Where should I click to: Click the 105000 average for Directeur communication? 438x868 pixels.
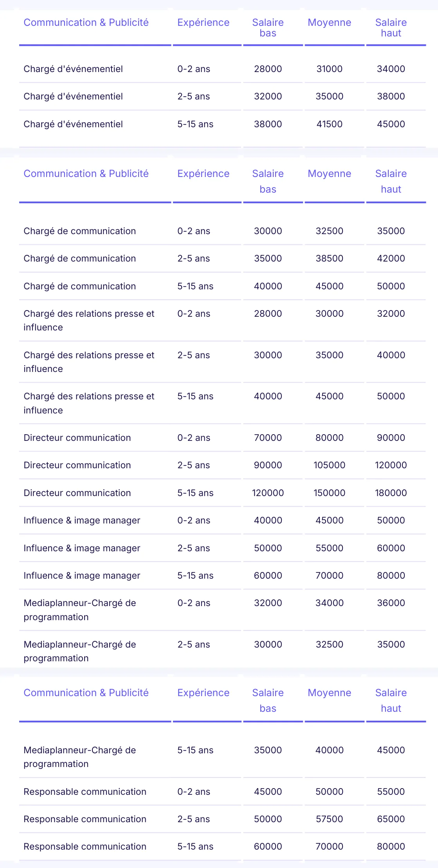click(x=329, y=465)
